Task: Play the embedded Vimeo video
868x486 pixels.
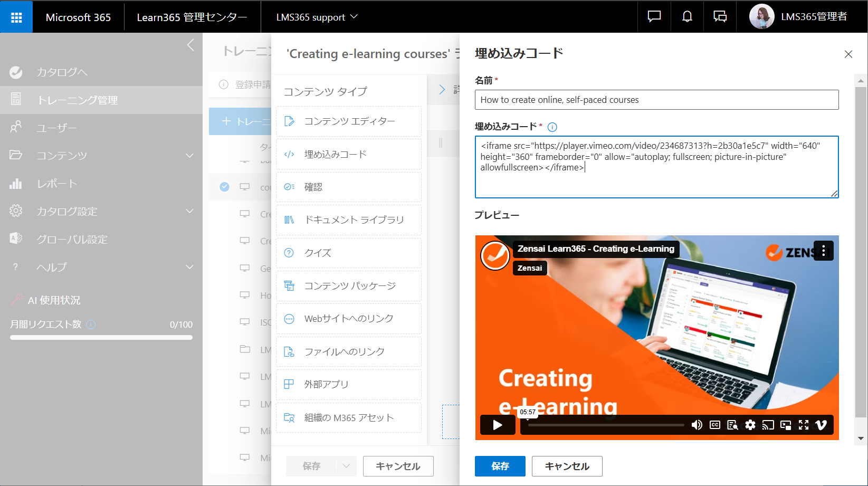Action: 498,425
